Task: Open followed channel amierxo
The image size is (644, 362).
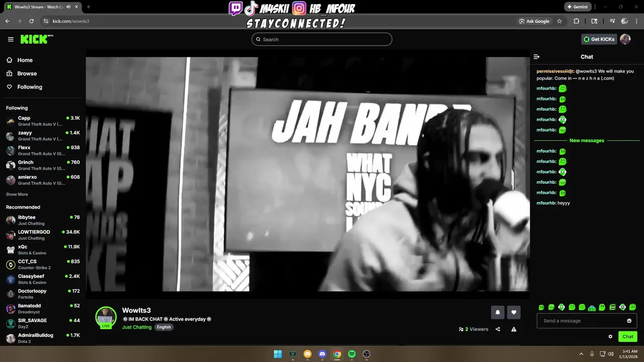Action: [x=43, y=180]
